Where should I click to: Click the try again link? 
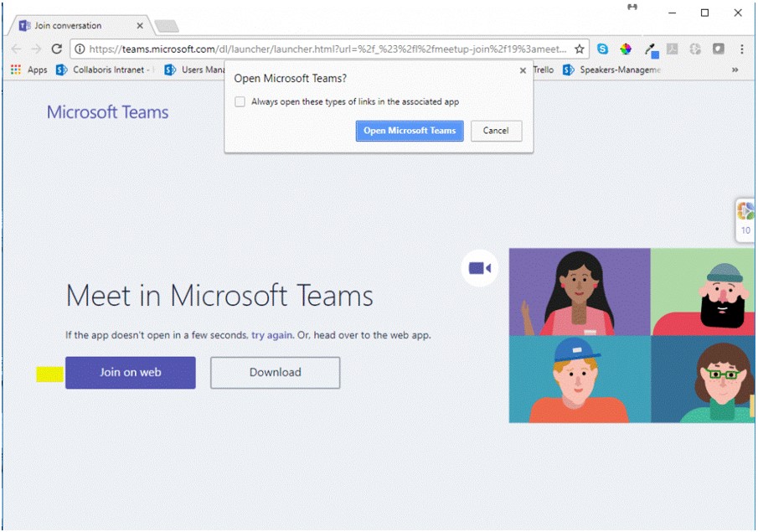tap(271, 335)
